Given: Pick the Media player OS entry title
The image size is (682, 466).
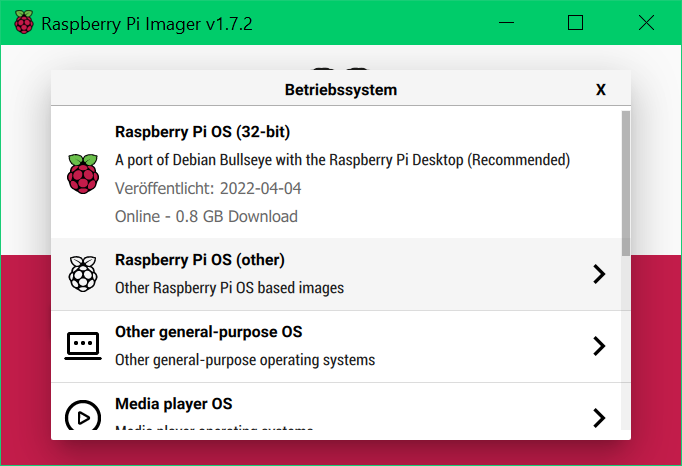Looking at the screenshot, I should click(174, 404).
